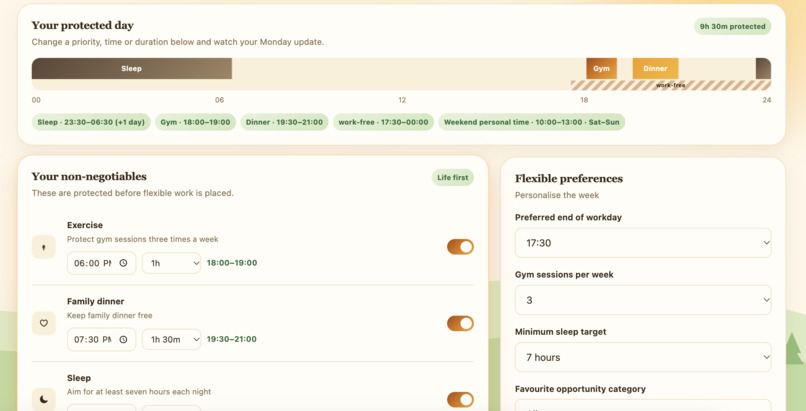The width and height of the screenshot is (806, 411).
Task: Click the Exercise 06:00 PM time field
Action: click(x=101, y=263)
